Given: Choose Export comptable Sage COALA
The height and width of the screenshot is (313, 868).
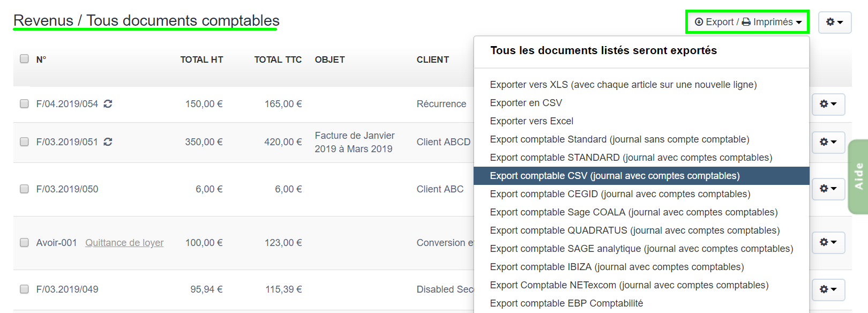Looking at the screenshot, I should click(641, 212).
